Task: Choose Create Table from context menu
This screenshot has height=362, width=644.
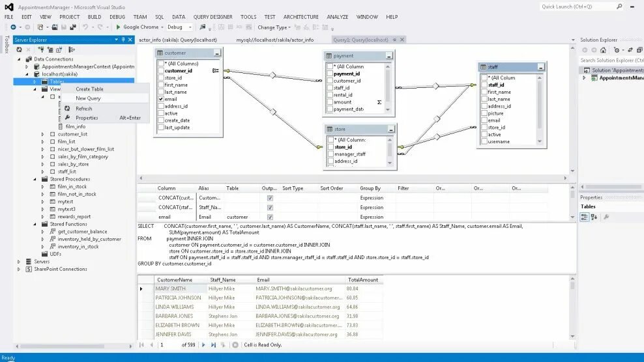Action: coord(106,89)
